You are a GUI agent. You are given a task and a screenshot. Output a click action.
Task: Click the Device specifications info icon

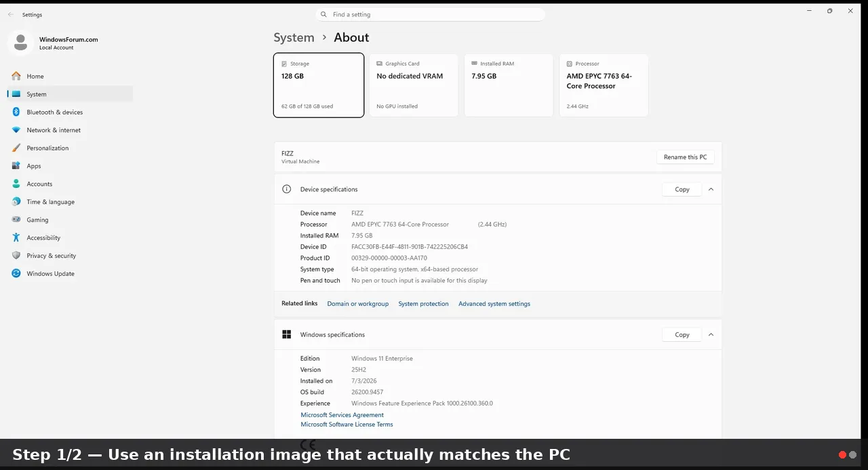click(287, 189)
